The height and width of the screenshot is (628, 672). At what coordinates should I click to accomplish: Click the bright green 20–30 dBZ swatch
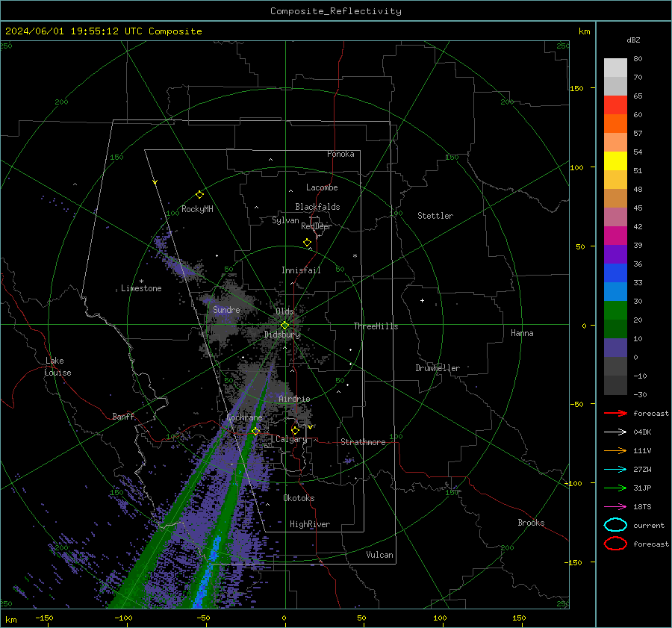pyautogui.click(x=615, y=311)
